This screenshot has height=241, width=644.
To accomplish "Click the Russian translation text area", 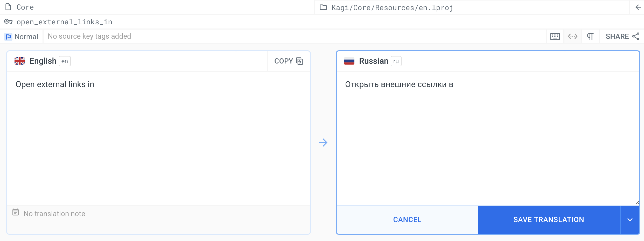I will coord(487,137).
